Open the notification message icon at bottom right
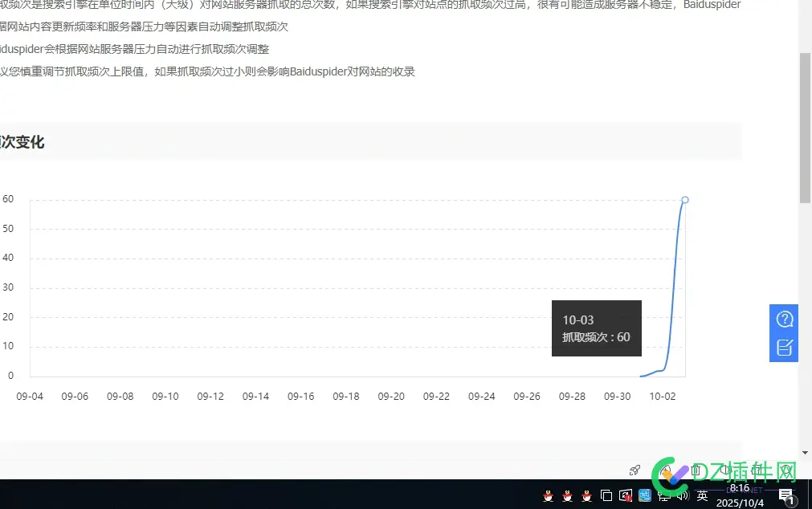 (785, 493)
